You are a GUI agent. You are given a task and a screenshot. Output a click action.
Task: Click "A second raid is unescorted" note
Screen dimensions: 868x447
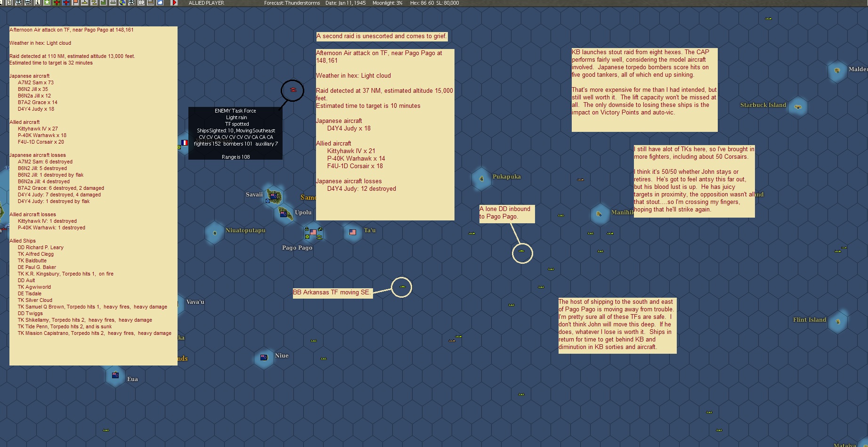[x=381, y=36]
